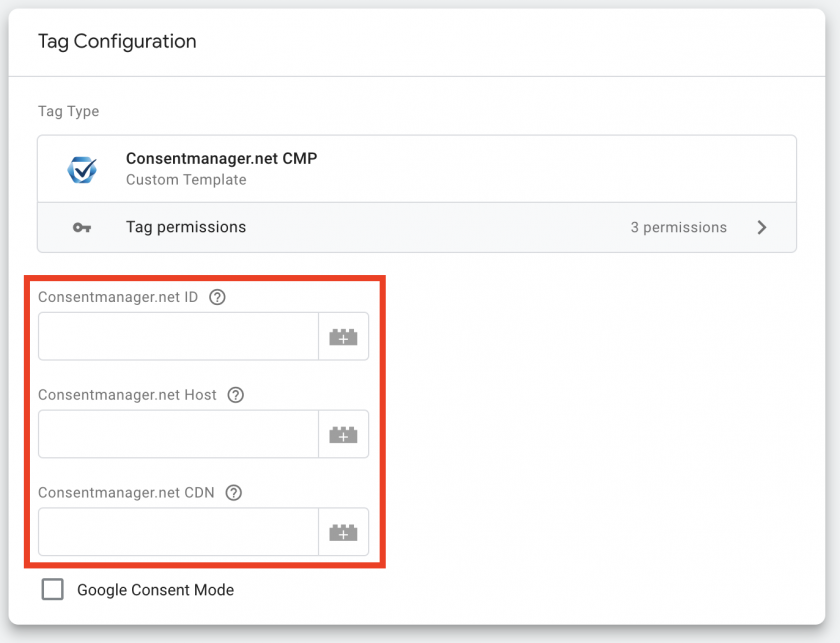Expand Tag permissions with the chevron arrow
Viewport: 840px width, 643px height.
[762, 227]
